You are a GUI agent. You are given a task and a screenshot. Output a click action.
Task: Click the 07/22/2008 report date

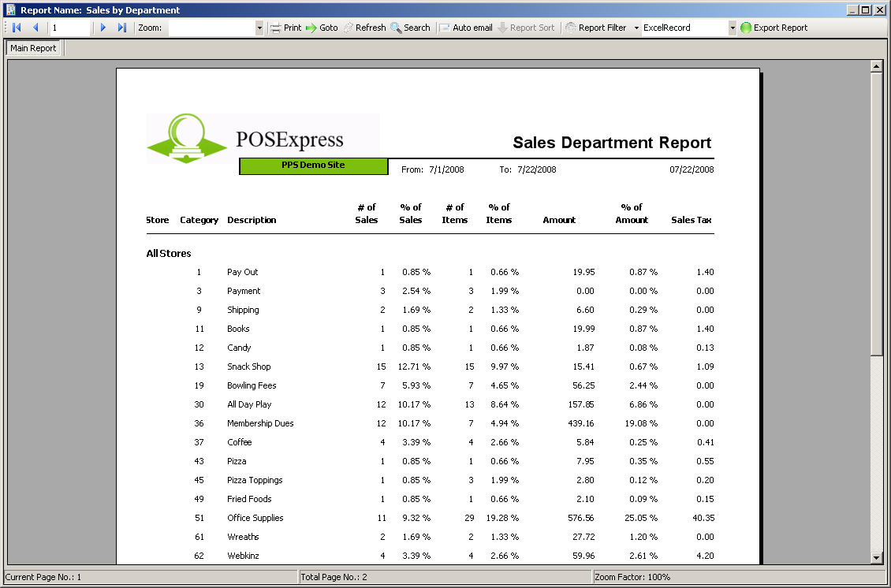point(692,169)
